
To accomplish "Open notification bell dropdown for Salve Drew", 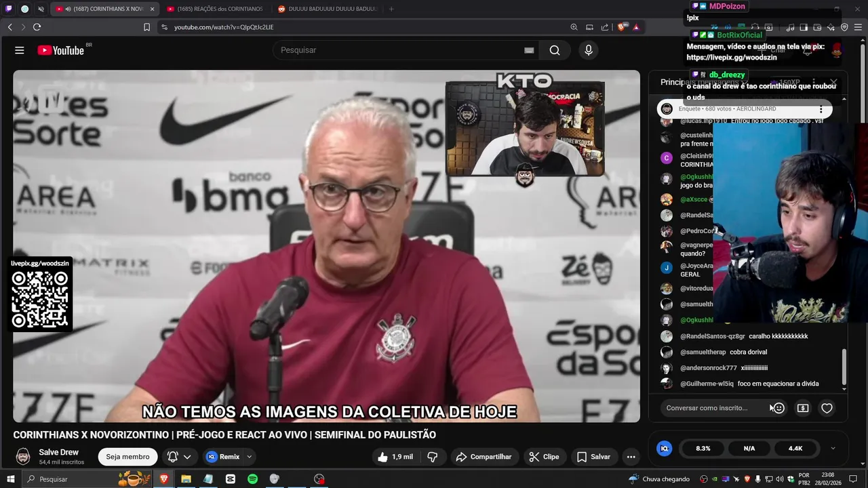I will (x=179, y=457).
